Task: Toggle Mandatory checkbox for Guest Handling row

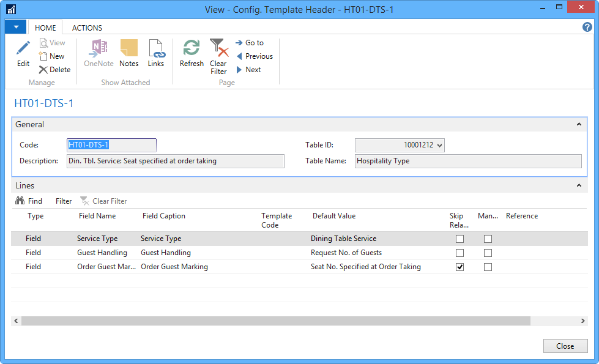Action: (x=488, y=253)
